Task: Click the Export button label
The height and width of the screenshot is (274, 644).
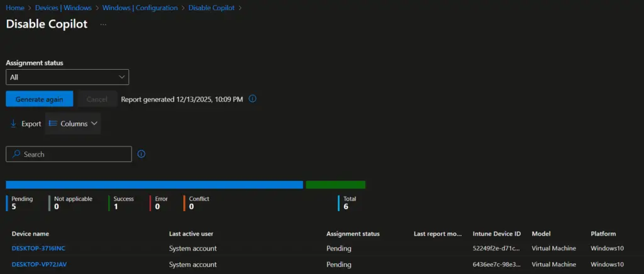Action: point(31,123)
